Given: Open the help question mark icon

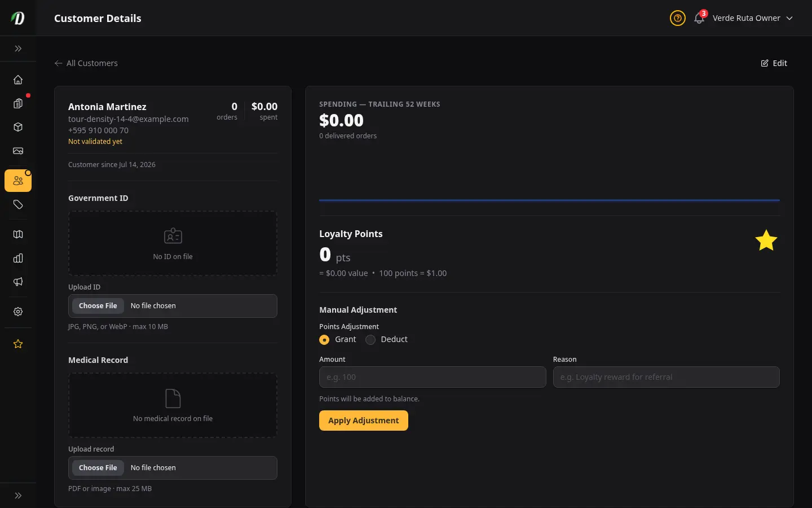Looking at the screenshot, I should pyautogui.click(x=678, y=18).
